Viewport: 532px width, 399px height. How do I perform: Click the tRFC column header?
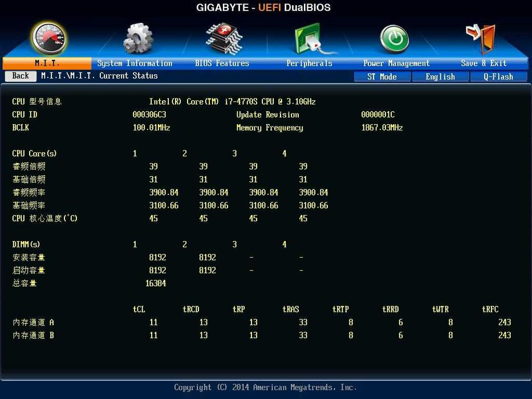click(x=490, y=309)
